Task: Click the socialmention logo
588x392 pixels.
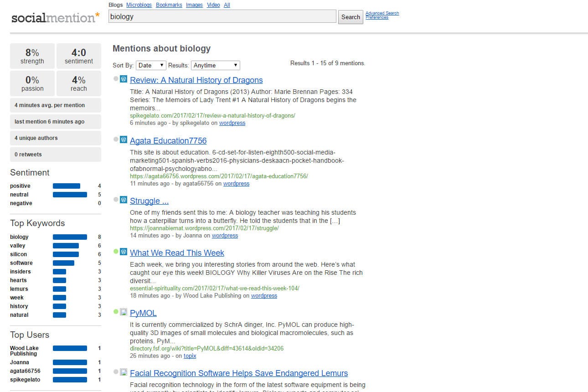Action: (x=55, y=18)
